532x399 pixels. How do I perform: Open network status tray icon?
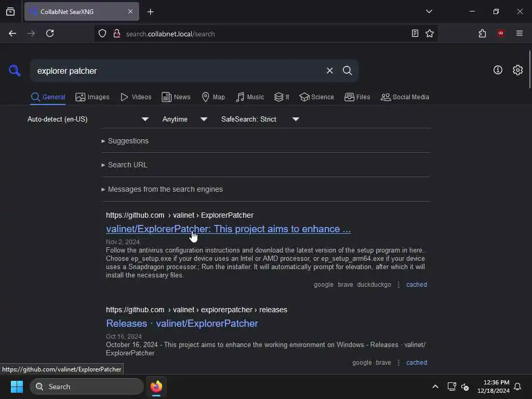451,387
